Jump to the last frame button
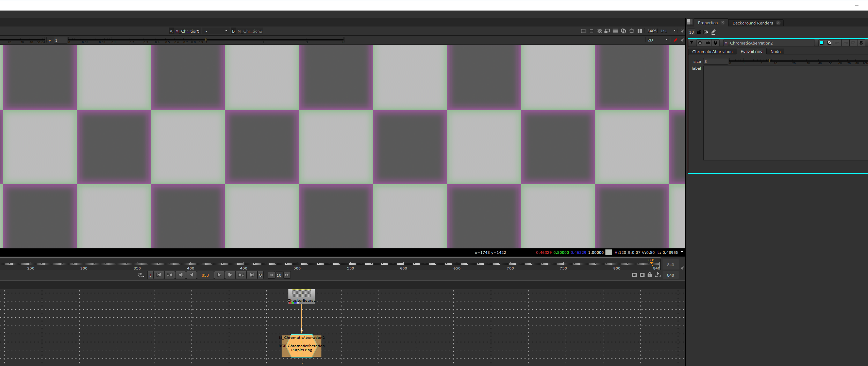 pos(252,275)
